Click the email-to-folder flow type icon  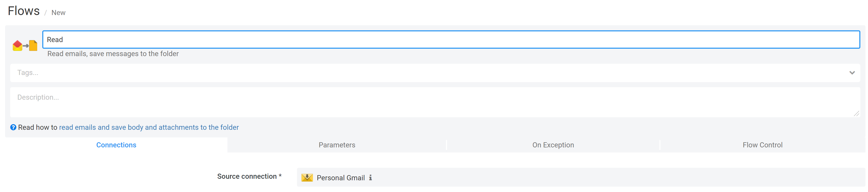pyautogui.click(x=25, y=45)
